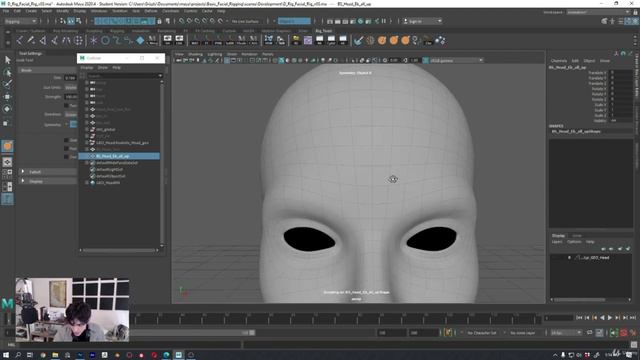The height and width of the screenshot is (360, 640).
Task: Open the Windows Start menu
Action: (6, 355)
